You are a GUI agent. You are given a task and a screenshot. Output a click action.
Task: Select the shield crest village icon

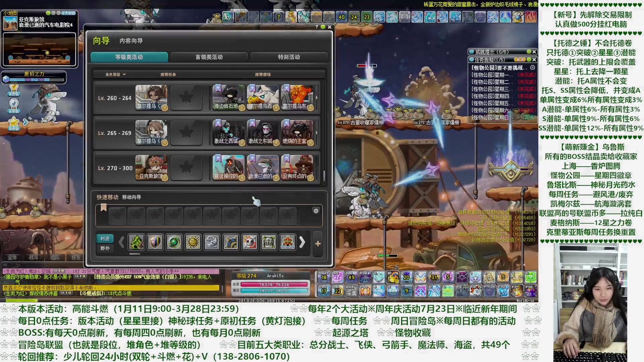tap(155, 242)
